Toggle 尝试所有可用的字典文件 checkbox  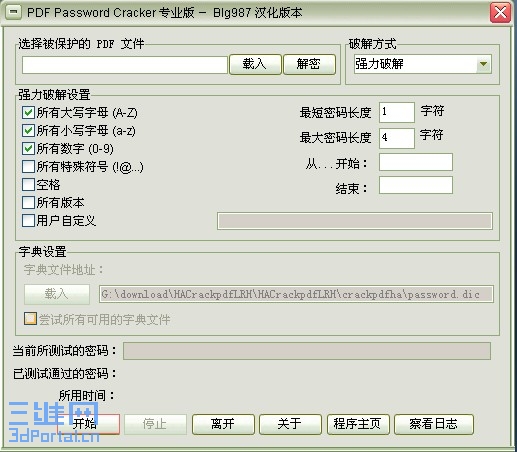pos(30,319)
